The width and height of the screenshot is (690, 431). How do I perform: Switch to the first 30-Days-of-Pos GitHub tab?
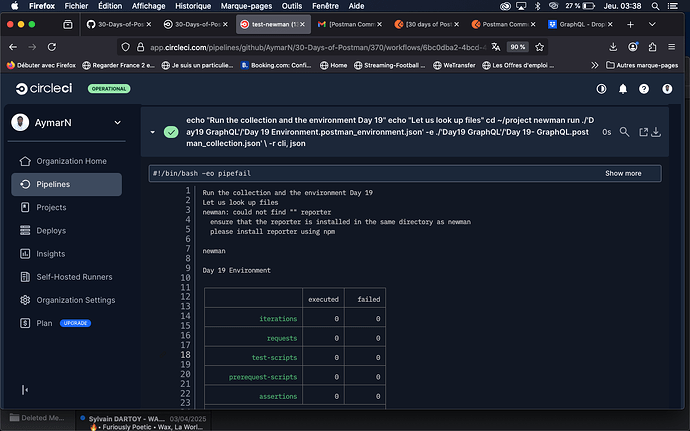tap(118, 24)
